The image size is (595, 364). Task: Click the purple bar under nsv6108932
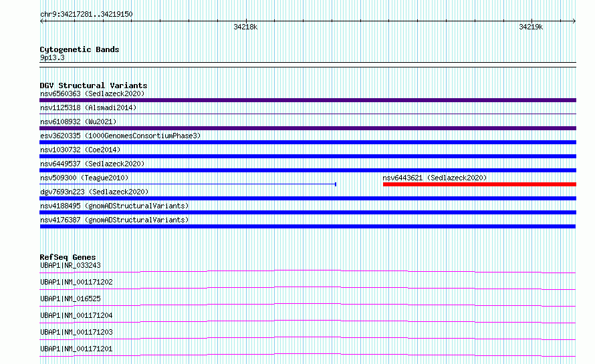[x=308, y=128]
